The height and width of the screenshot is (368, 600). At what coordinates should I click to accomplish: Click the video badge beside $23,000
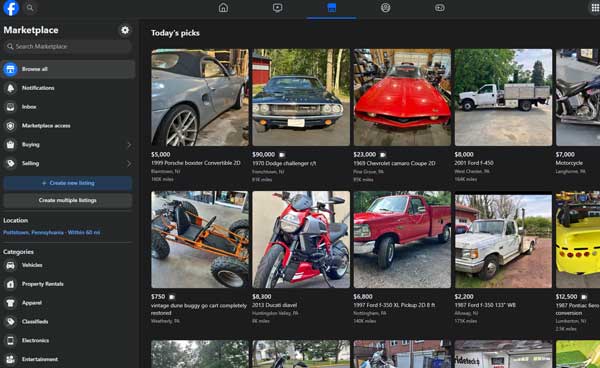(x=383, y=155)
